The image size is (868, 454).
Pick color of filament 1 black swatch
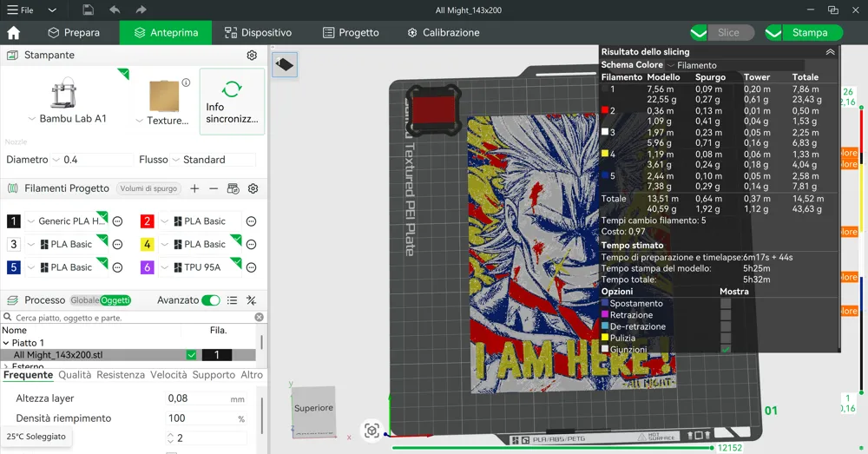coord(14,221)
